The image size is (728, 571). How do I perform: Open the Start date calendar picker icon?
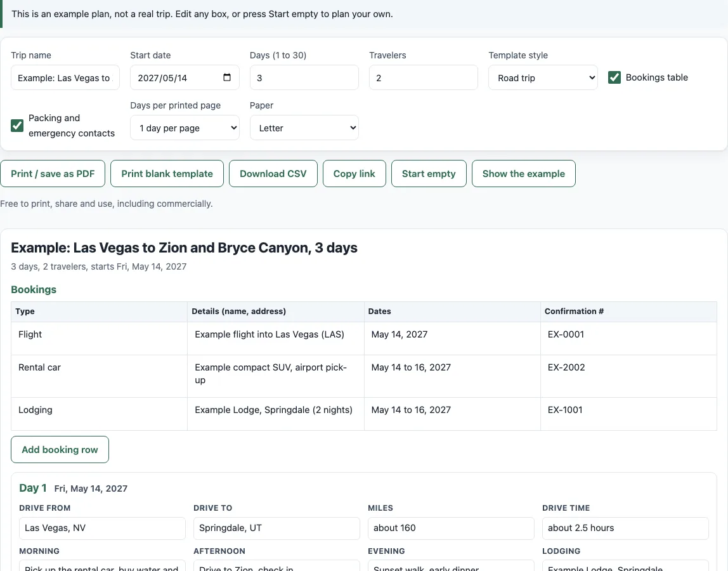(226, 77)
